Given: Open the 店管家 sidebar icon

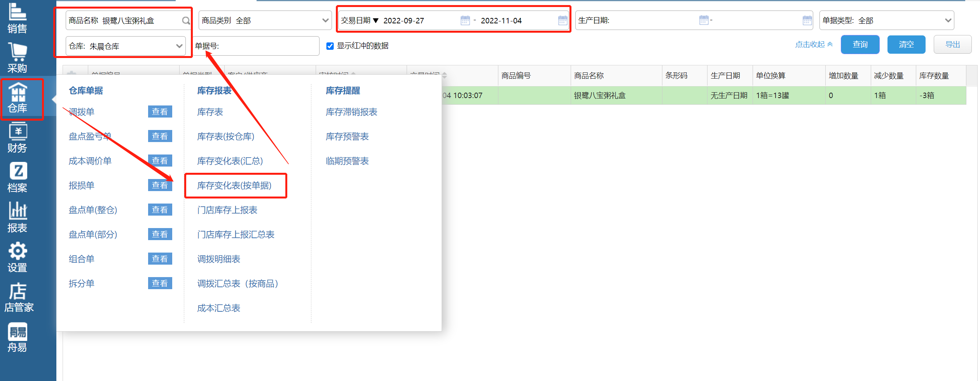Looking at the screenshot, I should (19, 297).
